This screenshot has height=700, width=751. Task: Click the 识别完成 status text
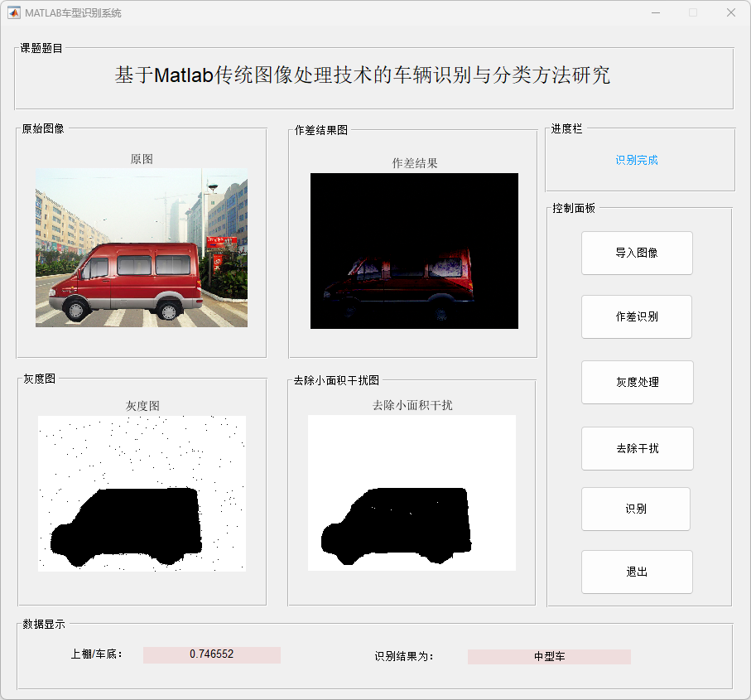pos(637,160)
